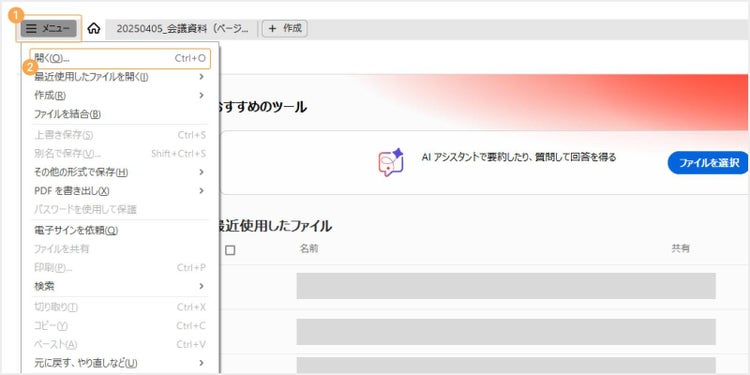This screenshot has height=375, width=750.
Task: Expand その他の形式で保存(H) submenu
Action: [120, 172]
